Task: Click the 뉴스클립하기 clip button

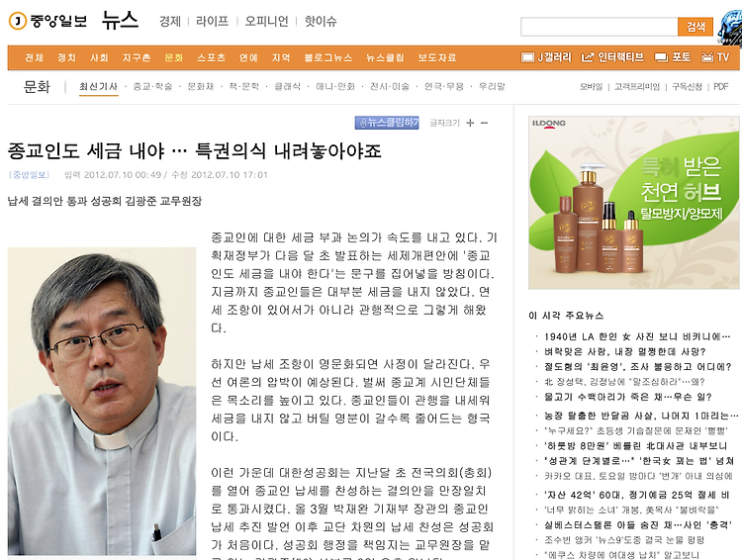Action: 387,123
